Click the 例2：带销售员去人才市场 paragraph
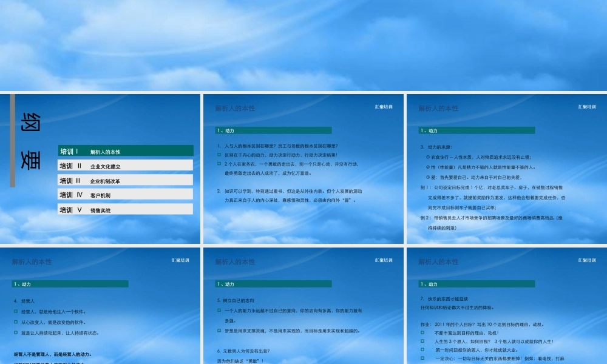Screen dimensions: 607x364 coord(491,223)
